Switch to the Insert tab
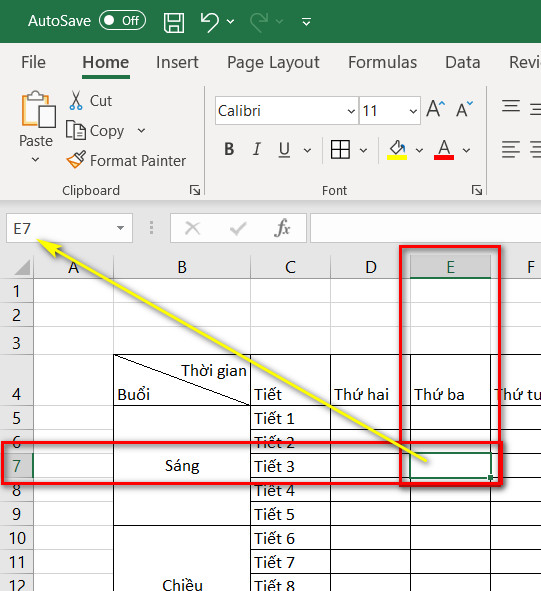The height and width of the screenshot is (591, 541). [x=177, y=62]
